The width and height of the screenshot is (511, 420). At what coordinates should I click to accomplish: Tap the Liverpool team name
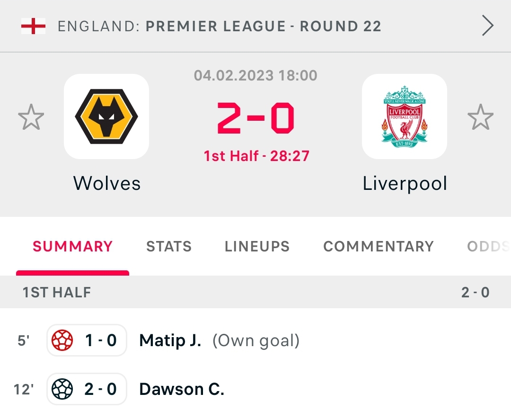coord(405,183)
